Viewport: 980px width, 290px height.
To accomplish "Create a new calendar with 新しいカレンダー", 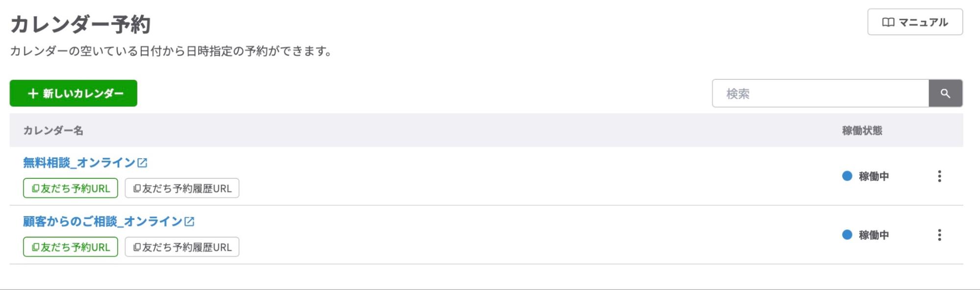I will pos(74,93).
